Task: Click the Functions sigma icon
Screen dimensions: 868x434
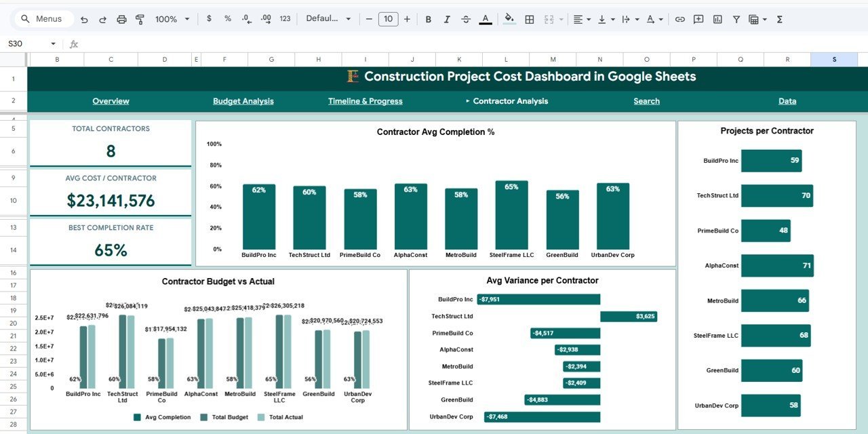Action: click(779, 18)
